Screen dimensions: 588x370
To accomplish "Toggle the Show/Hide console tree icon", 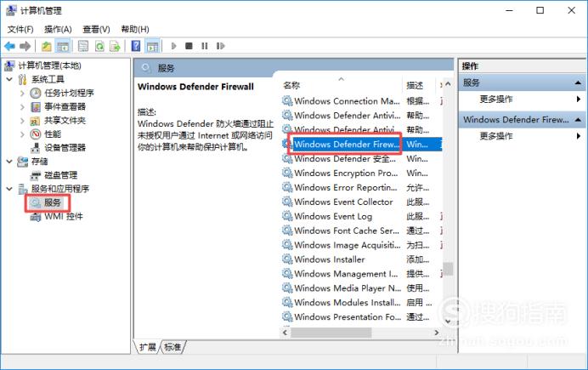I will (62, 46).
